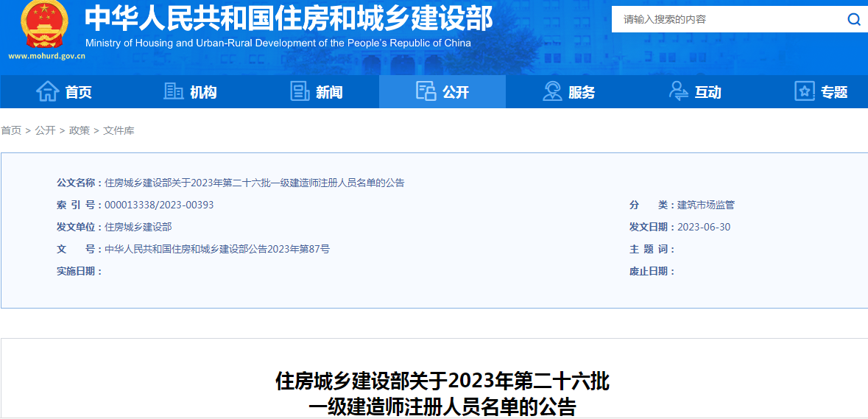This screenshot has width=868, height=419.
Task: Click article heading line 住房城乡建设部关于2023年第二十六批
Action: [x=442, y=381]
